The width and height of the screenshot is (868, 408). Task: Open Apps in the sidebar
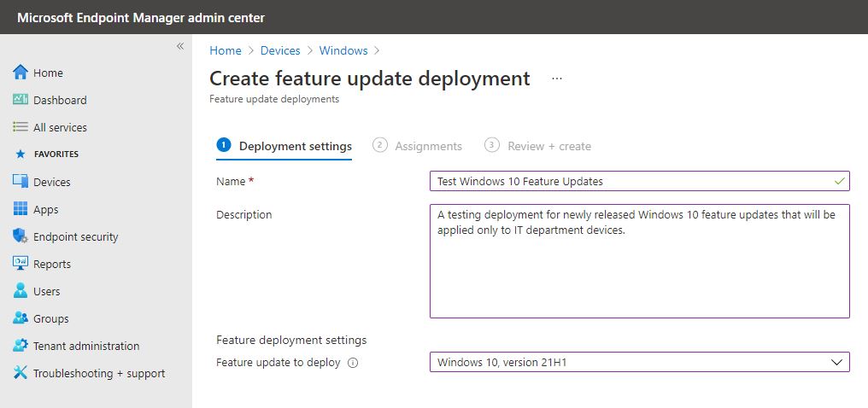tap(45, 209)
